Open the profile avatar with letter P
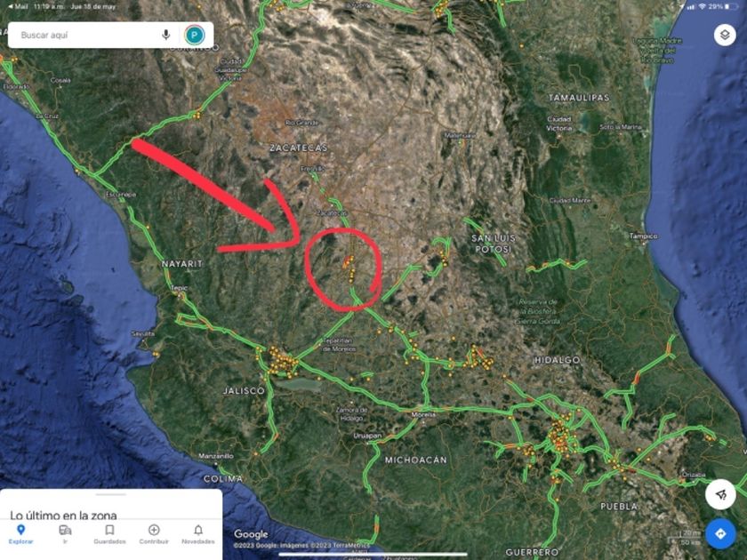The width and height of the screenshot is (747, 560). point(195,35)
